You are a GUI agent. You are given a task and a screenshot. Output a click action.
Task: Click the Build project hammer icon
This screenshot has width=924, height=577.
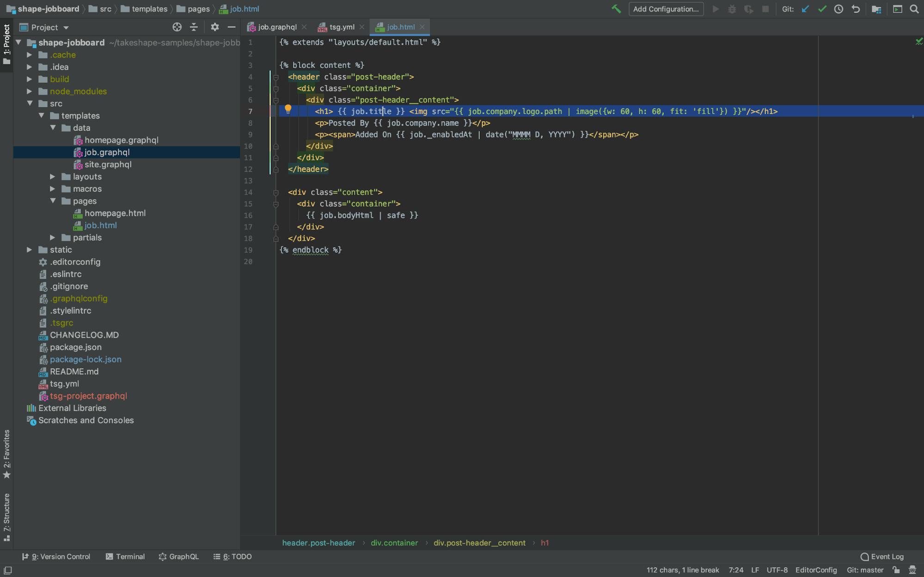pos(616,9)
